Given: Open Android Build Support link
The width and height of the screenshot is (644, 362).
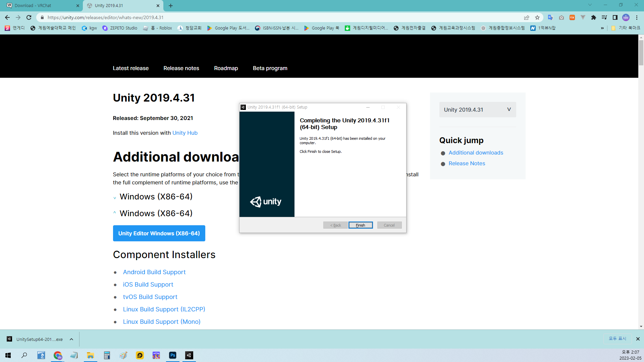Looking at the screenshot, I should click(154, 272).
